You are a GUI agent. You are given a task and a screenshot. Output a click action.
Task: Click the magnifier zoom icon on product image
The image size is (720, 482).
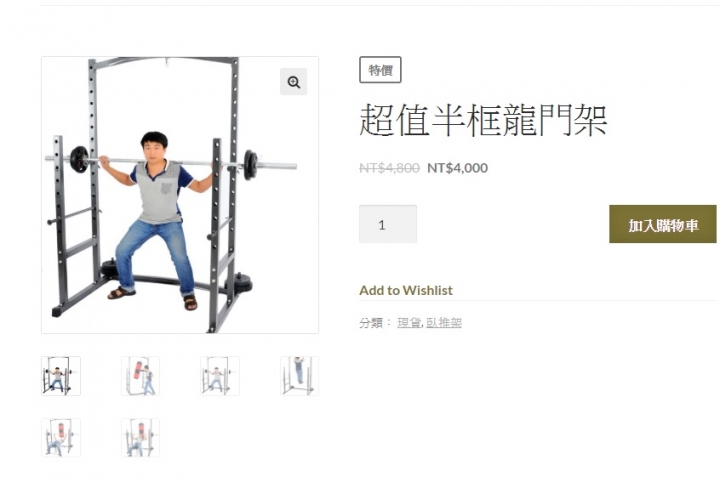click(x=293, y=82)
